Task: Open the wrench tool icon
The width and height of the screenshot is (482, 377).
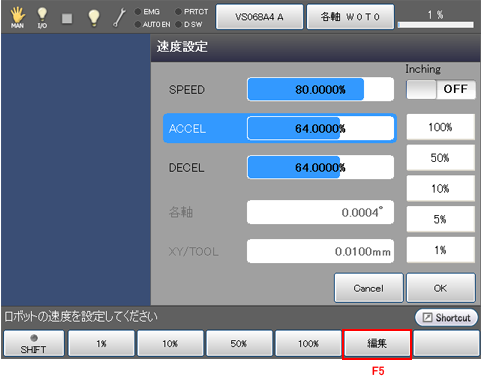Action: [x=119, y=18]
